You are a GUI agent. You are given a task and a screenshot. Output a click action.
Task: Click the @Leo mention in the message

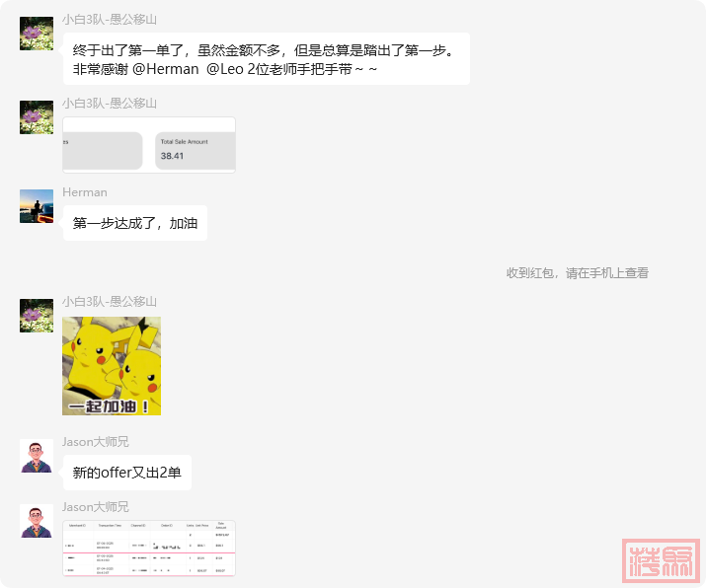click(224, 70)
